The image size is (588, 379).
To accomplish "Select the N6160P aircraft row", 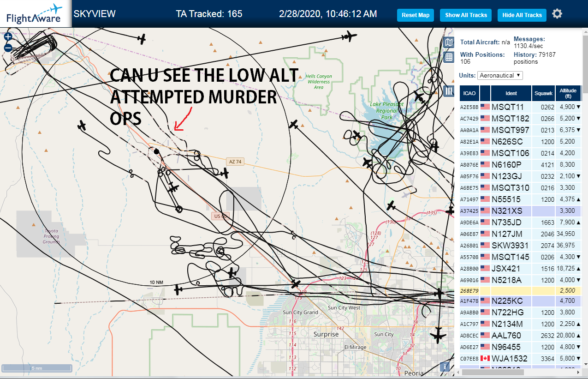I will coord(520,165).
